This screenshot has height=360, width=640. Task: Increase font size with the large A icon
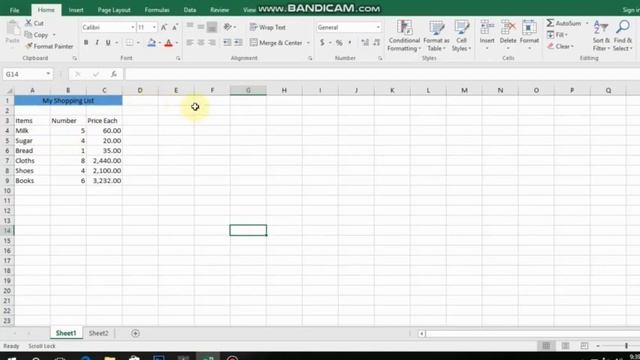[164, 27]
